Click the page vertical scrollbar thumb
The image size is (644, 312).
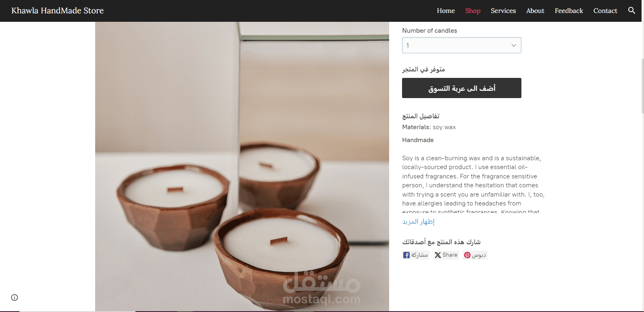pos(642,86)
